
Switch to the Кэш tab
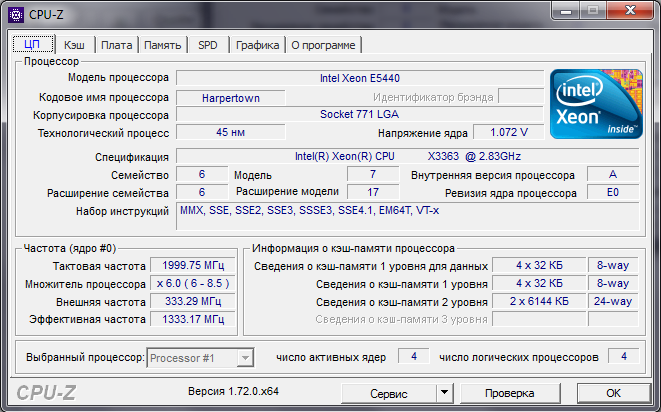pyautogui.click(x=74, y=45)
